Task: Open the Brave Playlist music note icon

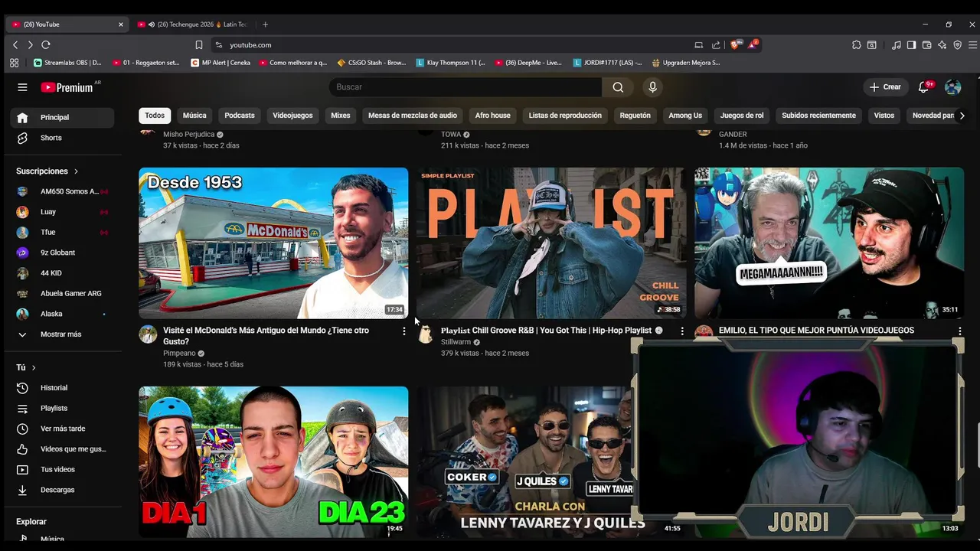Action: pyautogui.click(x=897, y=45)
